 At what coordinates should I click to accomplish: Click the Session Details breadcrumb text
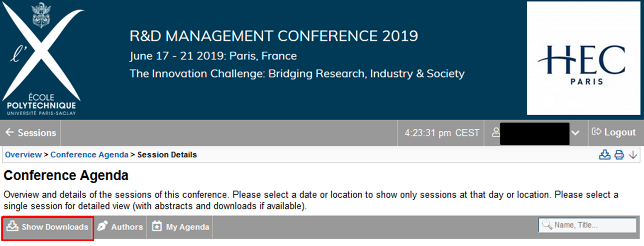(x=167, y=155)
